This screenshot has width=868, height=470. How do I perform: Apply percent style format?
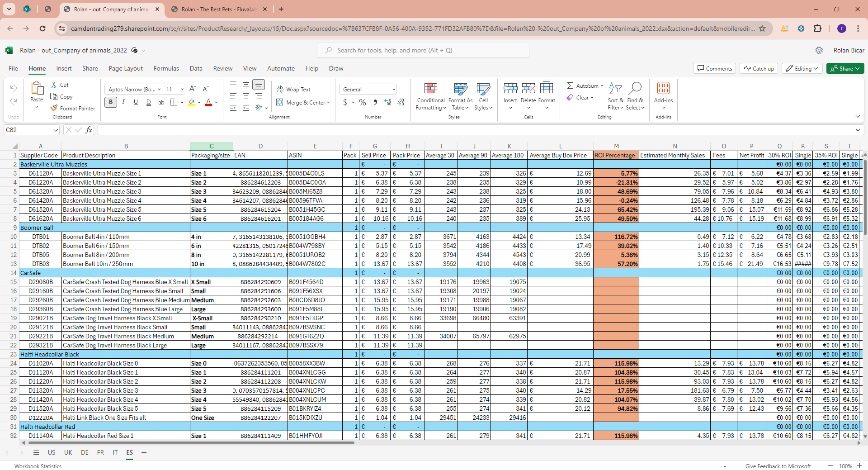tap(363, 103)
